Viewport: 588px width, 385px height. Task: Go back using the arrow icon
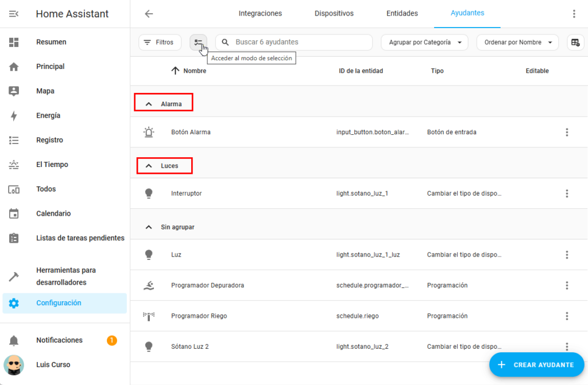(x=149, y=14)
